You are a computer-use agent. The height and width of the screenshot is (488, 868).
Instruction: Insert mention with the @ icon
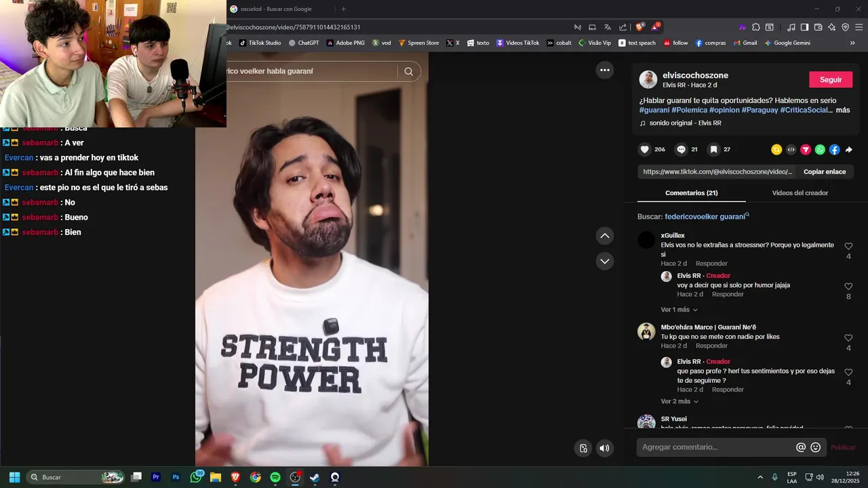(x=801, y=447)
